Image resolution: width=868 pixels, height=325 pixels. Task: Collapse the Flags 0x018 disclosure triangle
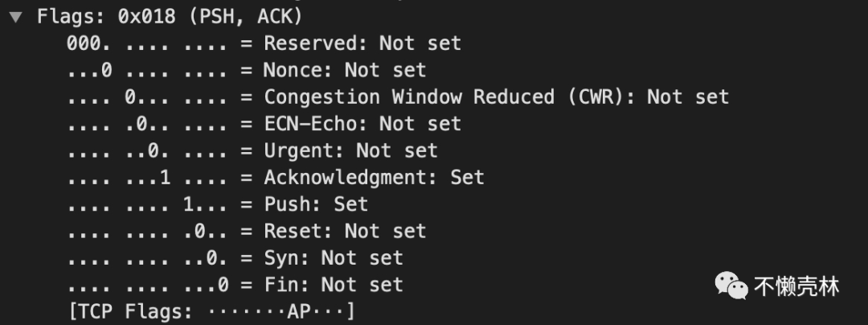(15, 17)
